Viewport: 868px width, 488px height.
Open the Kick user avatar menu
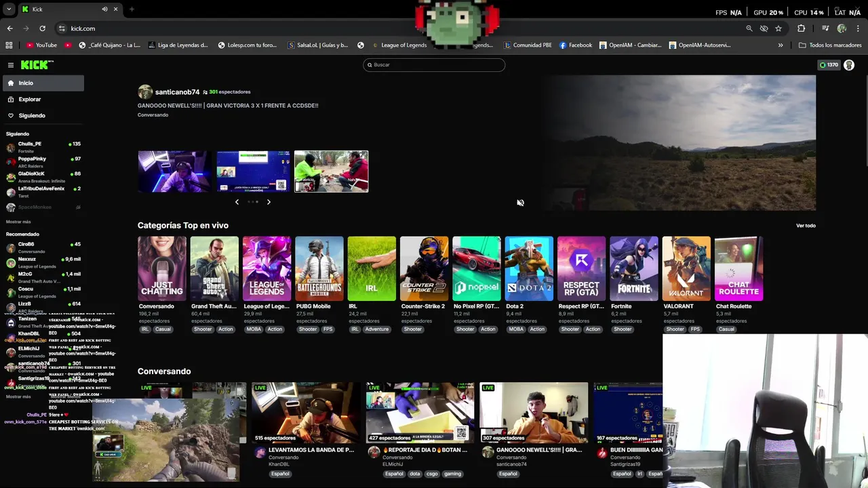[849, 65]
